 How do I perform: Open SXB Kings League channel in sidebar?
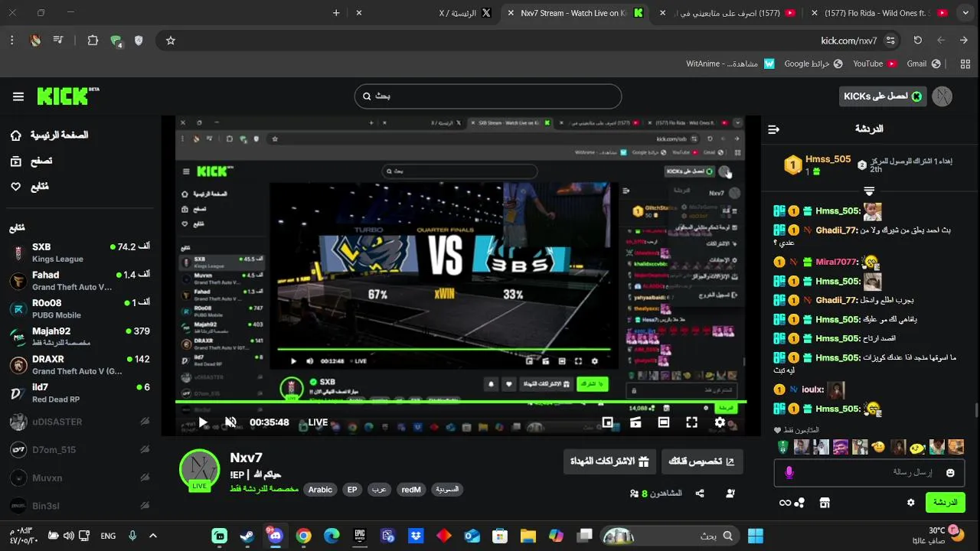coord(80,253)
